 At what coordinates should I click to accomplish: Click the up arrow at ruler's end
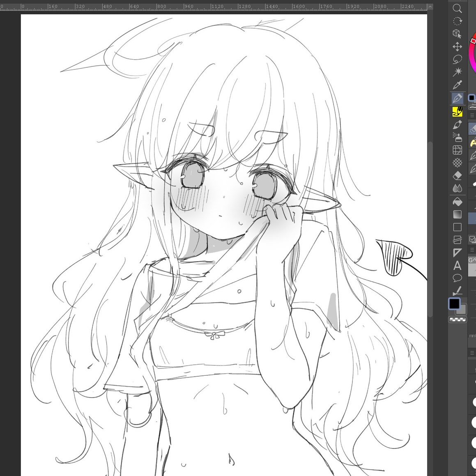click(x=430, y=7)
